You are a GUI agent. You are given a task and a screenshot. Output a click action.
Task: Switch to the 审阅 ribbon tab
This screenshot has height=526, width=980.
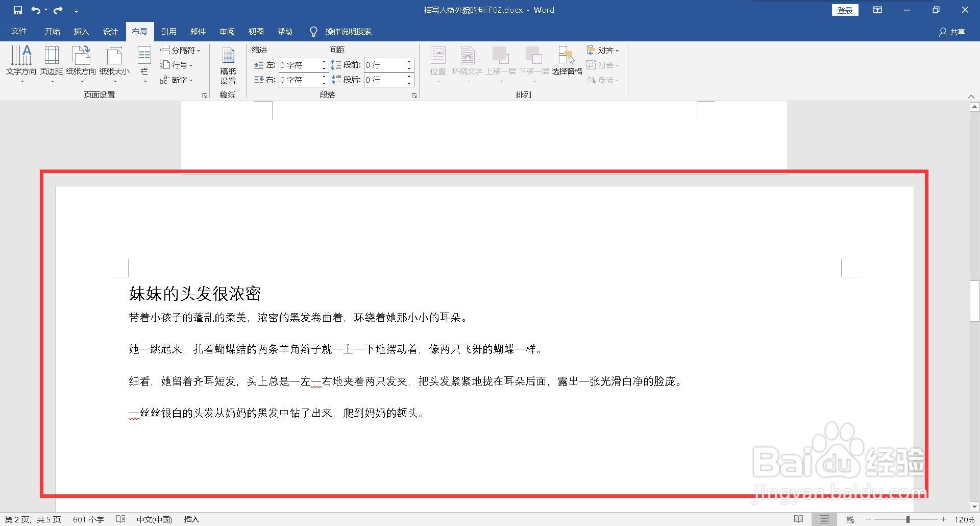tap(227, 31)
